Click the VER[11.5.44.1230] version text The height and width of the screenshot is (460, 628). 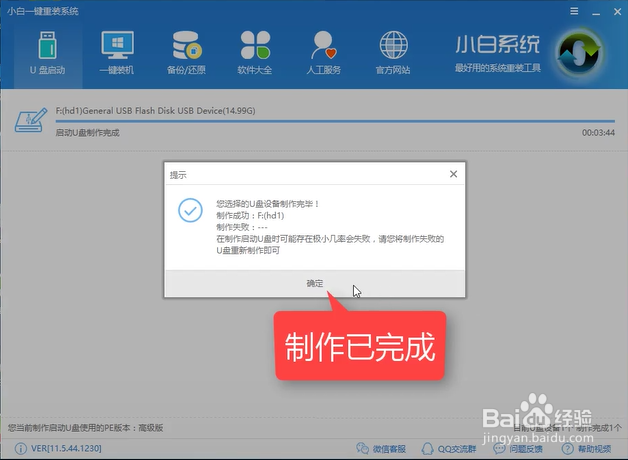pyautogui.click(x=66, y=448)
